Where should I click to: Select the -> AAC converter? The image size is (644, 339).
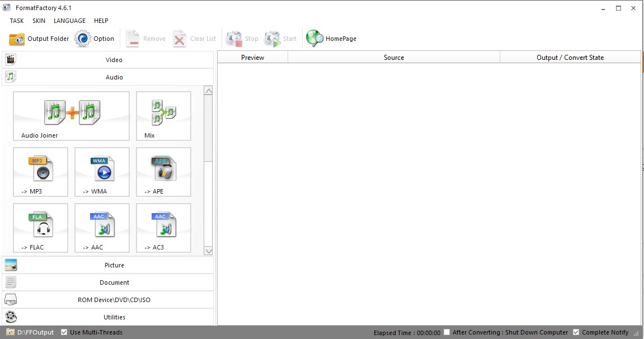click(x=102, y=228)
